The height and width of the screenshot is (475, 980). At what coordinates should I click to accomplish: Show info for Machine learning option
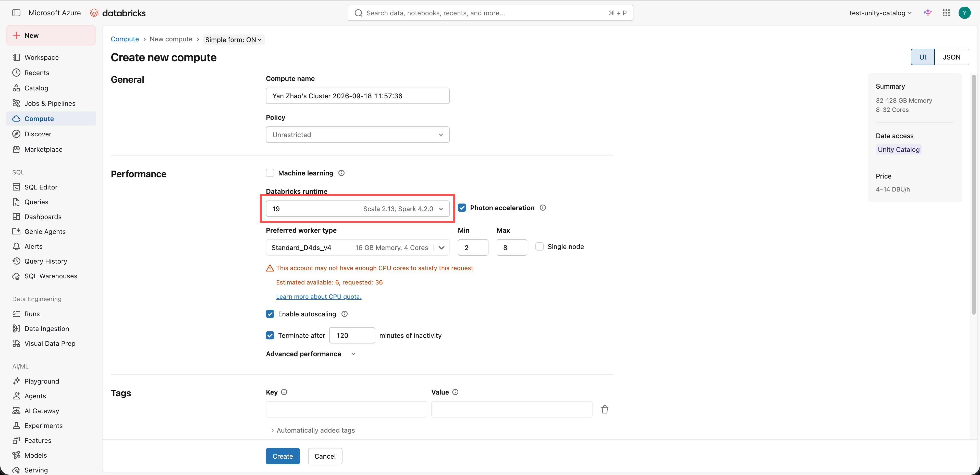coord(342,173)
